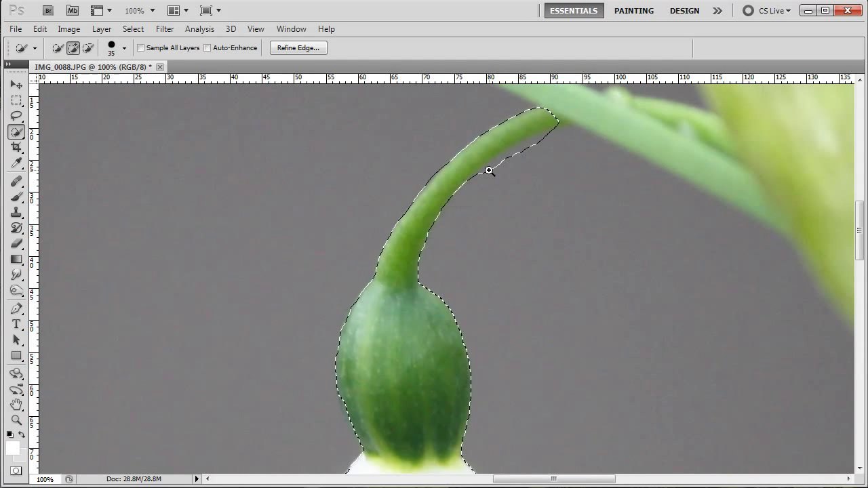
Task: Click the vertical scrollbar thumb
Action: click(859, 230)
